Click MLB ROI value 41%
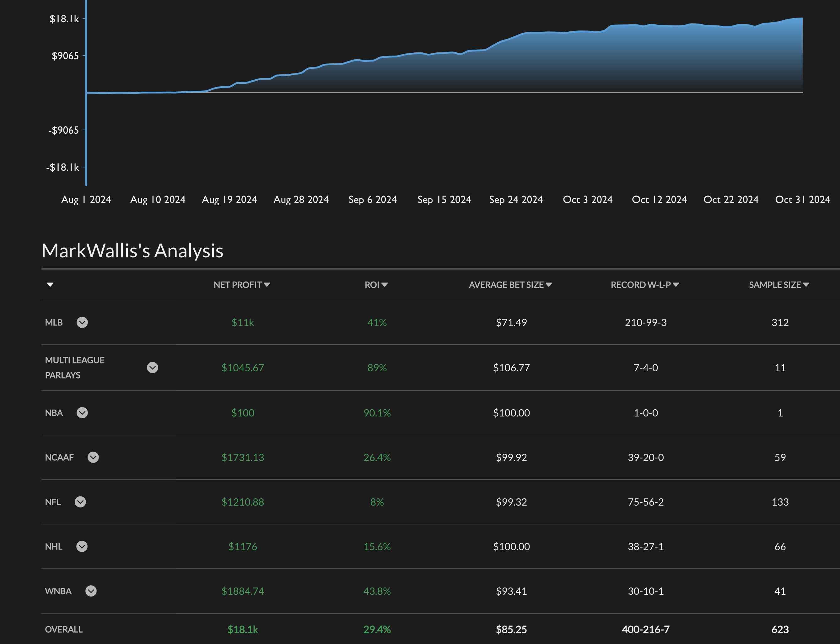This screenshot has height=644, width=840. click(x=377, y=322)
